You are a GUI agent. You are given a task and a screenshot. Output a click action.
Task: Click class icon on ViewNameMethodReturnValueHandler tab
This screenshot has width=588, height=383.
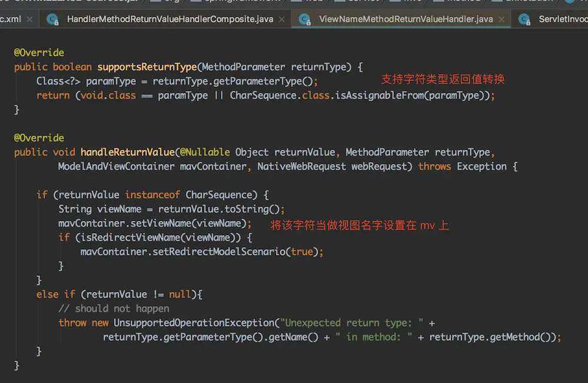[x=305, y=19]
